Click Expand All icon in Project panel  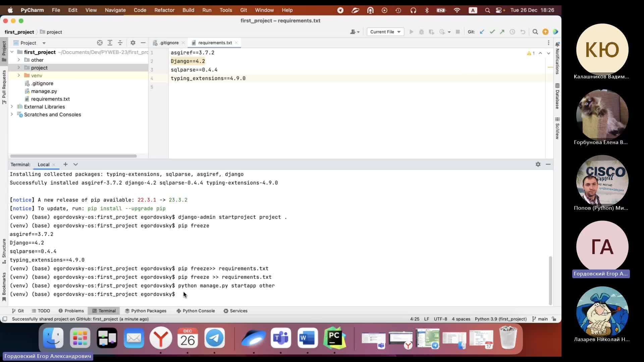pos(110,43)
